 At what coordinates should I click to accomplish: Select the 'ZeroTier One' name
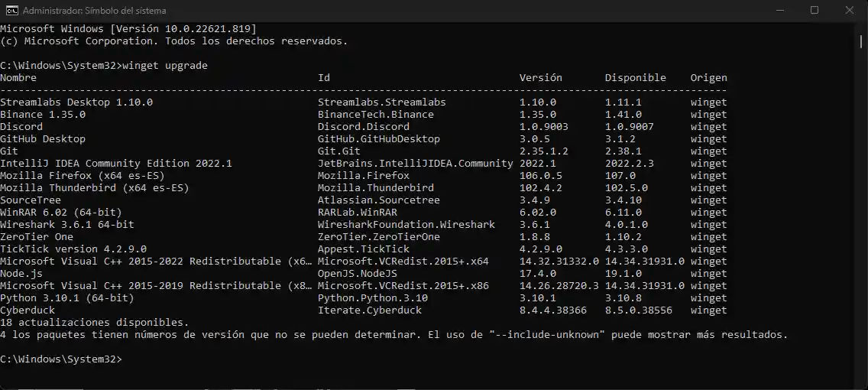click(37, 236)
